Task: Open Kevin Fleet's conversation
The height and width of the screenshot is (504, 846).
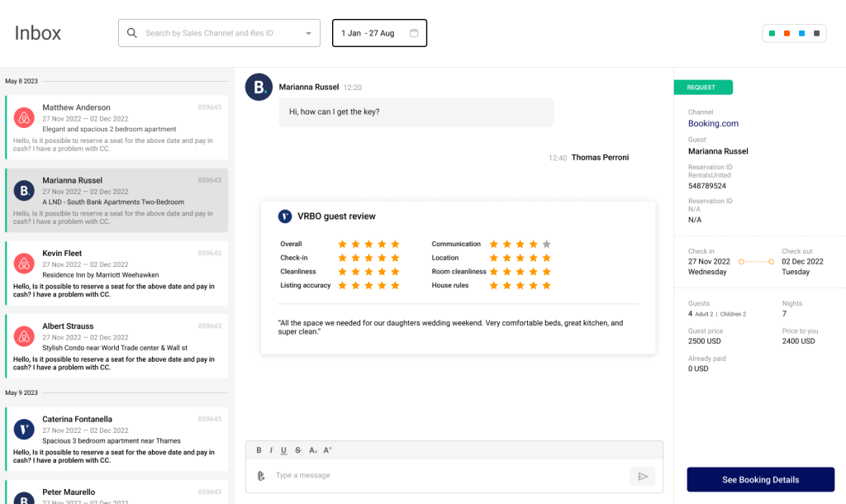Action: [117, 273]
